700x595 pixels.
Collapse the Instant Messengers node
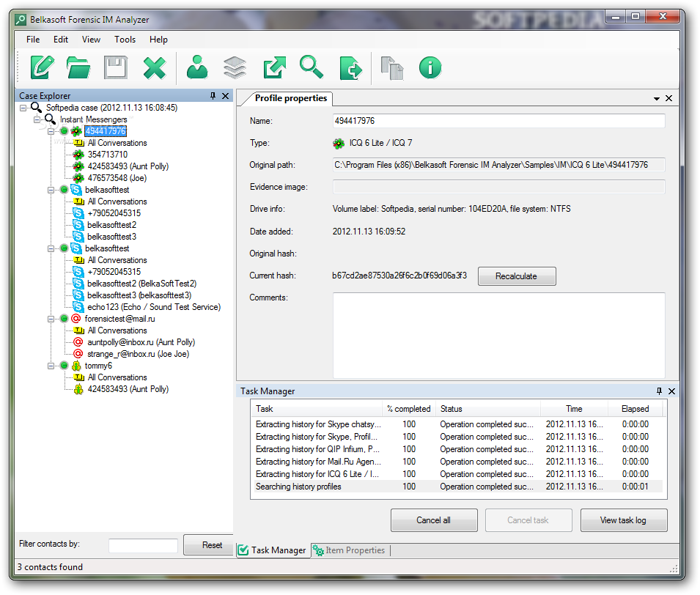click(37, 119)
